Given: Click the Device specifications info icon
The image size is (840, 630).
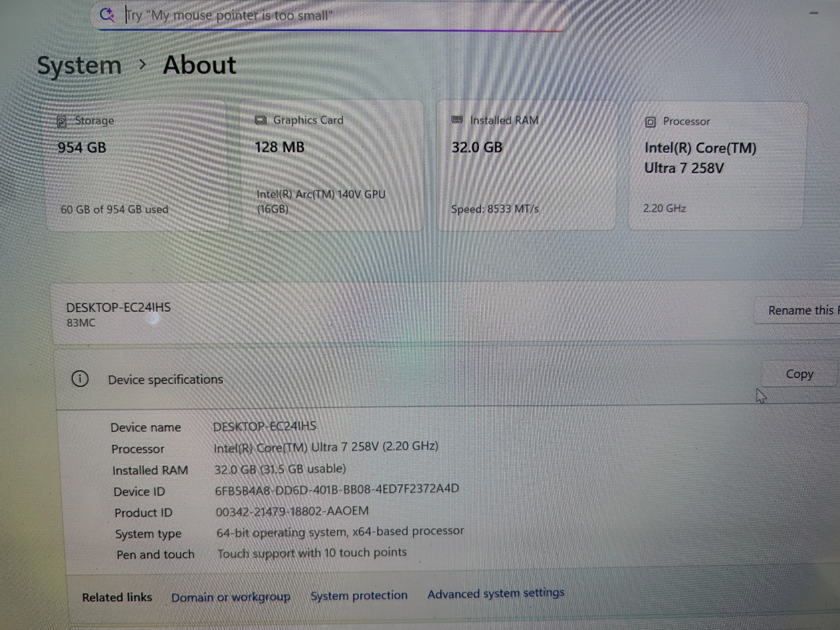Looking at the screenshot, I should click(x=80, y=379).
